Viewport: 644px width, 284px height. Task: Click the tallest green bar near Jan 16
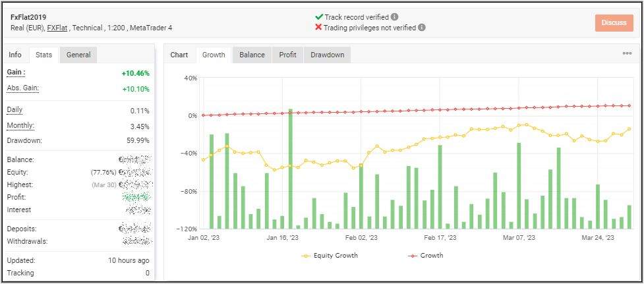pyautogui.click(x=290, y=168)
